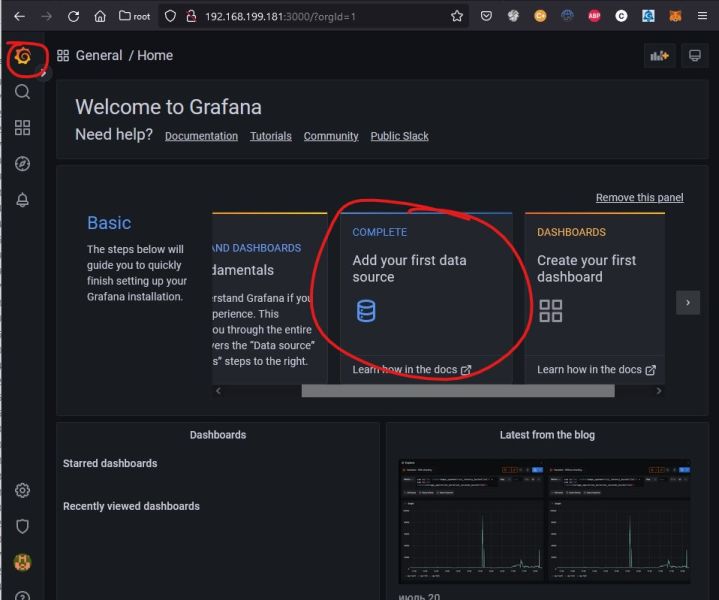Screen dimensions: 719x600
Task: Open the Explore compass icon
Action: click(22, 164)
